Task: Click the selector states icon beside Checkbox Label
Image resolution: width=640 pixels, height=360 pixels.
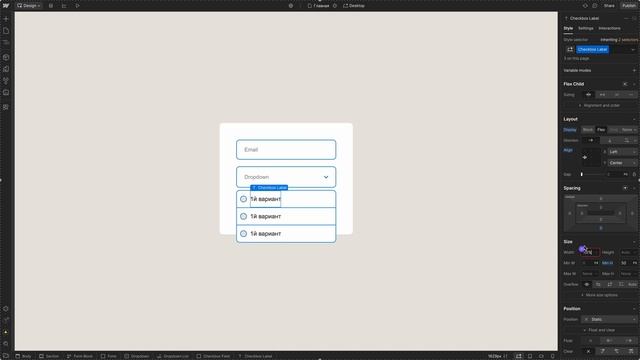Action: point(570,49)
